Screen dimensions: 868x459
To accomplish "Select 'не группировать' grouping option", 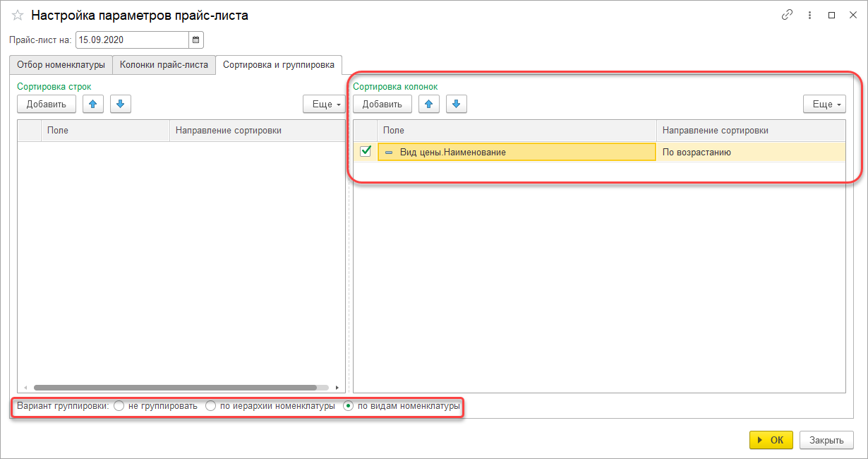I will tap(119, 406).
